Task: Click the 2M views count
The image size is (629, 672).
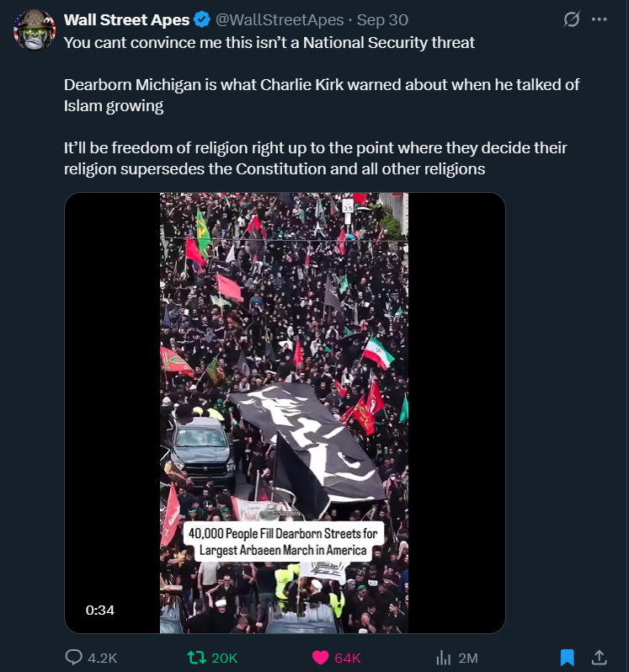Action: pyautogui.click(x=468, y=658)
